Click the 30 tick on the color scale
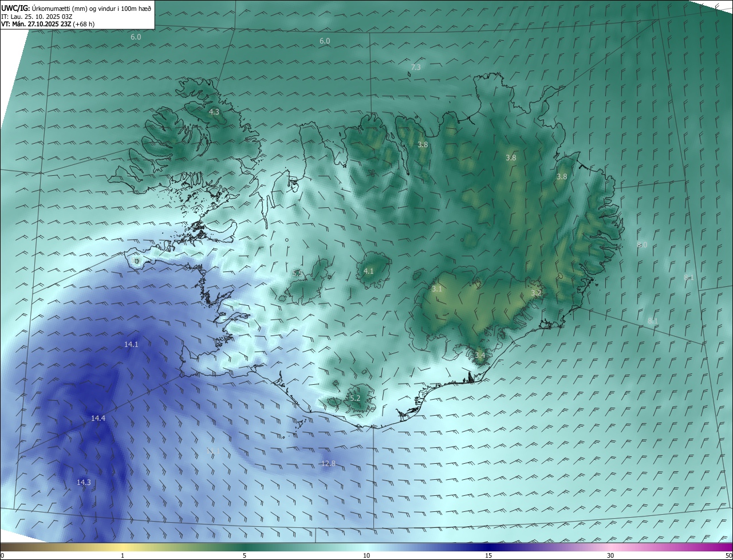 (x=610, y=555)
